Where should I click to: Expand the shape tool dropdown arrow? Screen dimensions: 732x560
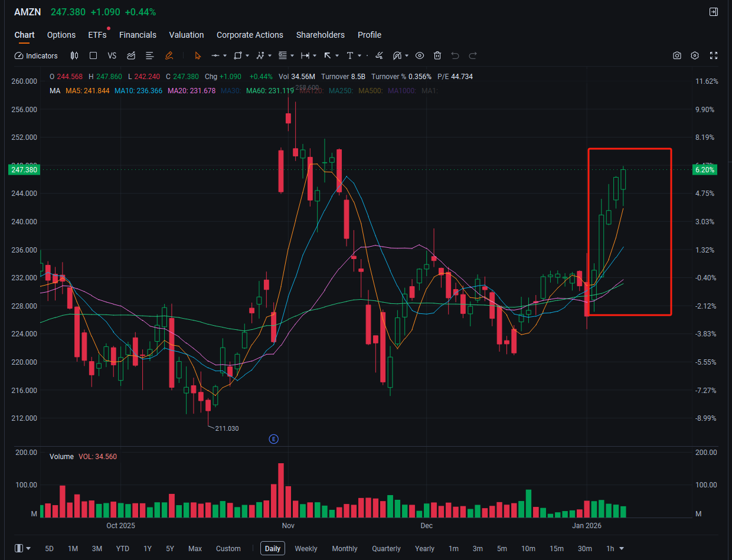pyautogui.click(x=247, y=55)
